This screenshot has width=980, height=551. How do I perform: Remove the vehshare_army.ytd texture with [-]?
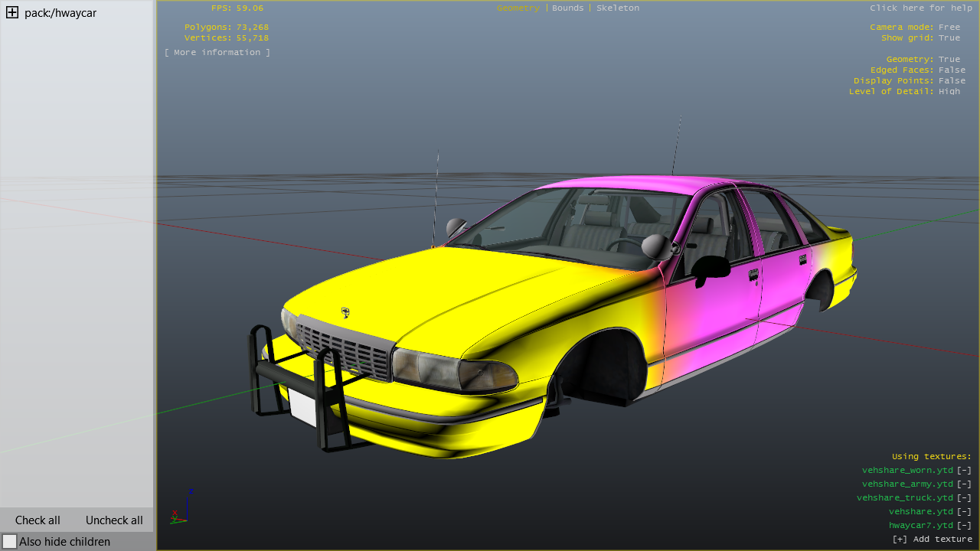click(964, 484)
